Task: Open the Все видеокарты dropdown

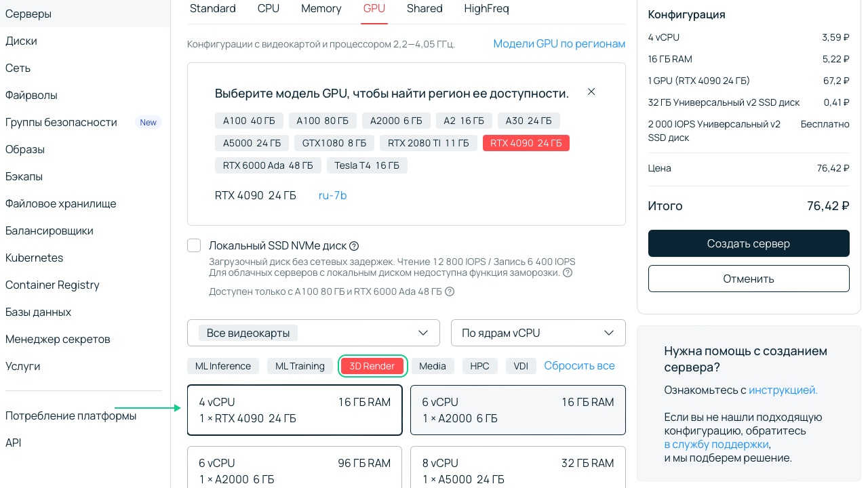Action: tap(313, 333)
